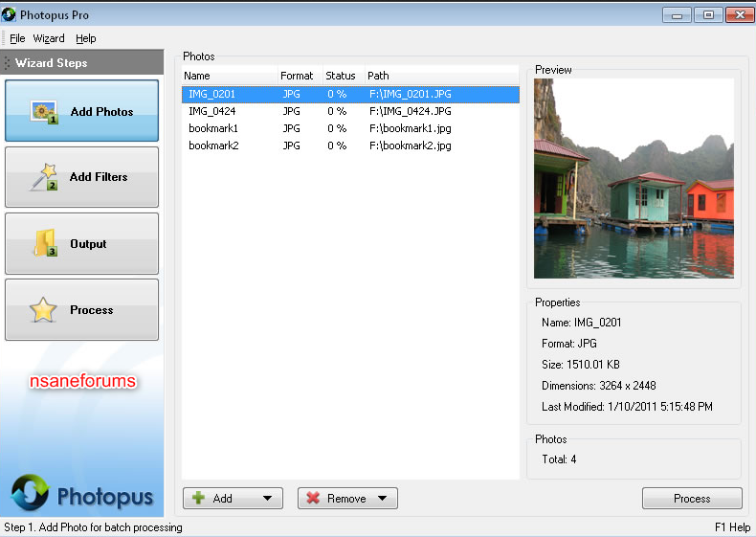Viewport: 756px width, 537px height.
Task: Click the path F:\bookmark2.jpg
Action: coord(411,145)
